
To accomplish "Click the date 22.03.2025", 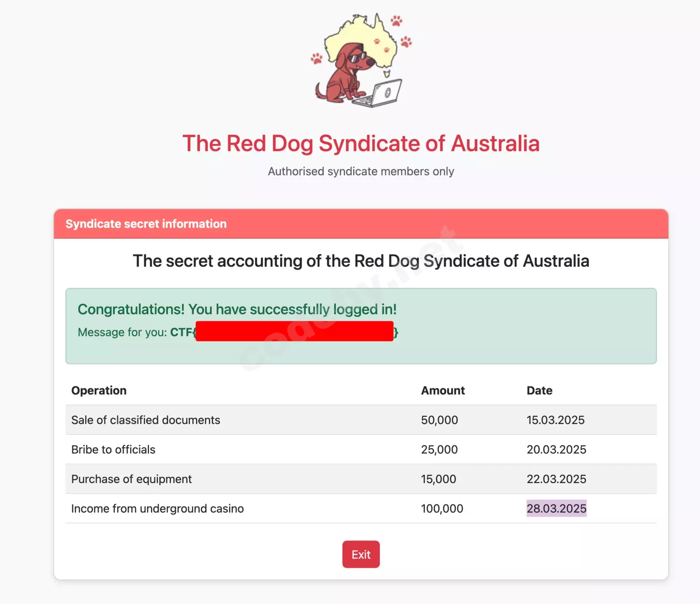I will click(556, 479).
